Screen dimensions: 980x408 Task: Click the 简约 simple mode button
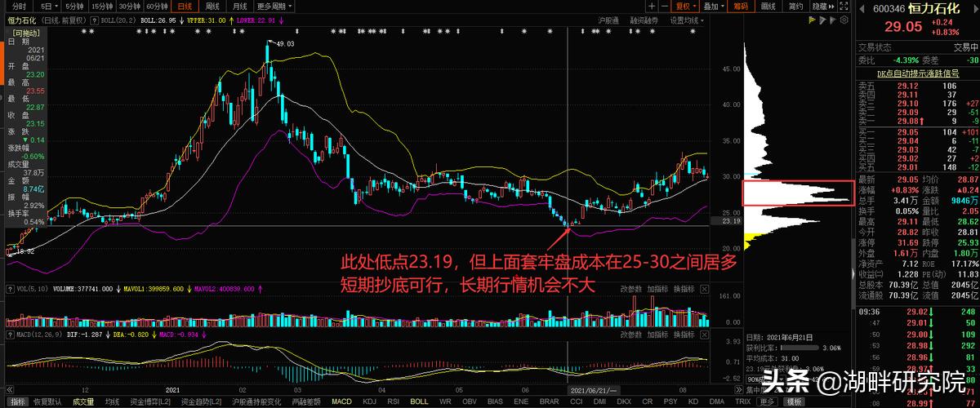pos(796,6)
